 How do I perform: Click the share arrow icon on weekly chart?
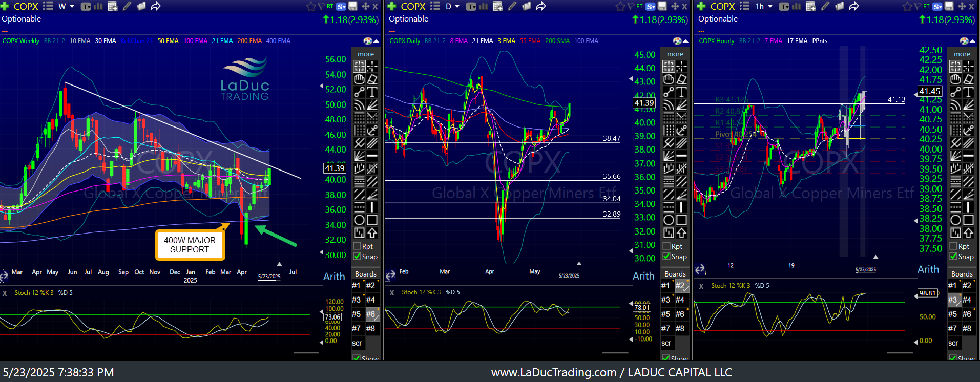(156, 6)
